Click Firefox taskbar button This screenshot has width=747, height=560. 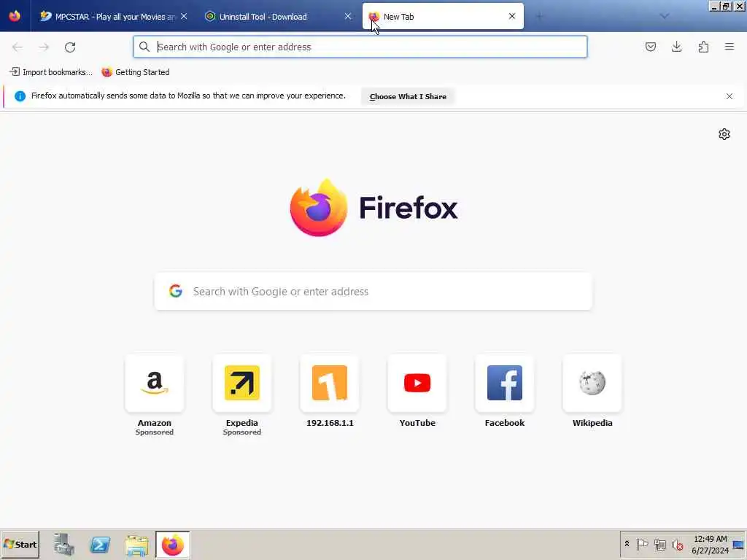(172, 545)
